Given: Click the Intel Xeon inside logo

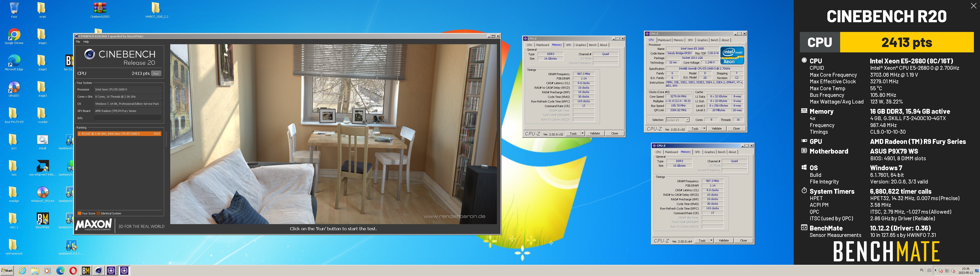Looking at the screenshot, I should [732, 56].
